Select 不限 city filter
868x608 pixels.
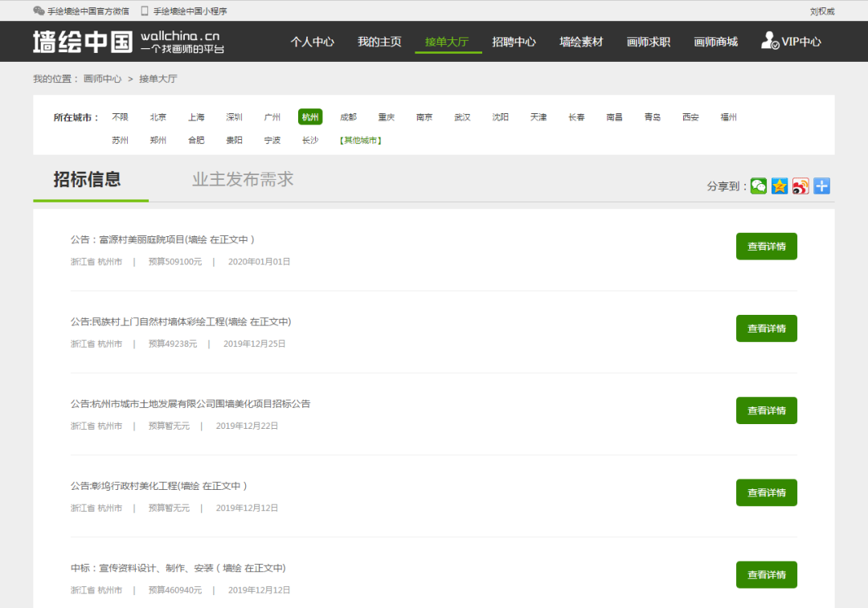(x=120, y=117)
